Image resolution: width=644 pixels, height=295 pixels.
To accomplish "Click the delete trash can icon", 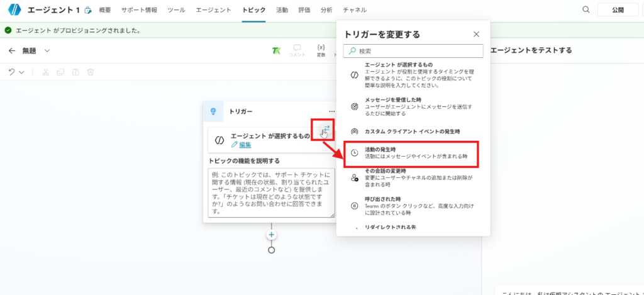I will (91, 72).
